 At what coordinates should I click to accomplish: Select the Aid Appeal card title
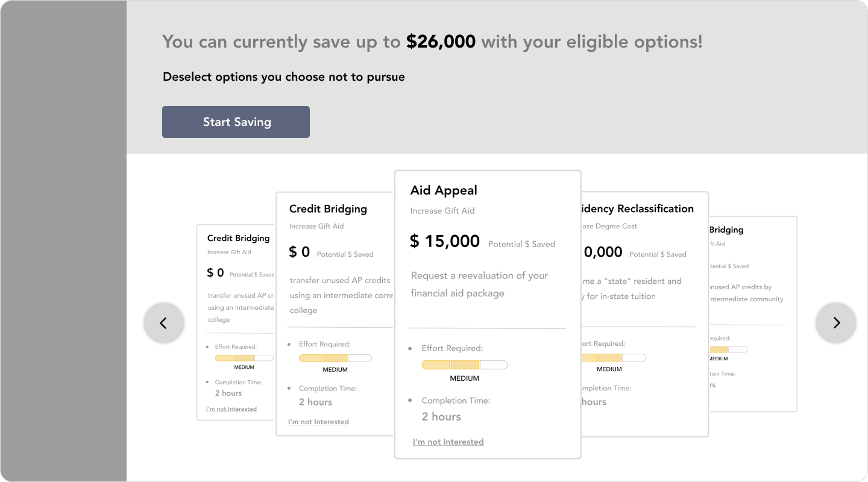(444, 190)
